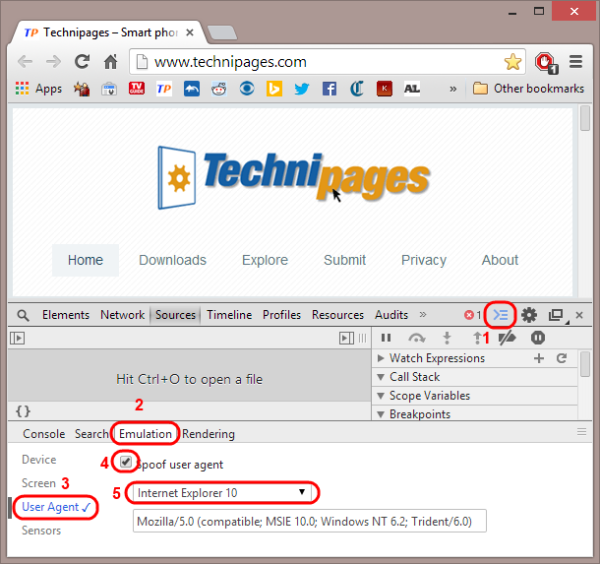The width and height of the screenshot is (600, 564).
Task: Pretty print with the curly braces button
Action: click(23, 411)
